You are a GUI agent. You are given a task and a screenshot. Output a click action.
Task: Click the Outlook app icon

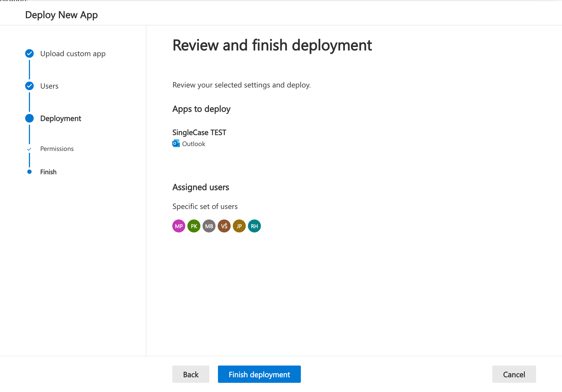[x=176, y=144]
